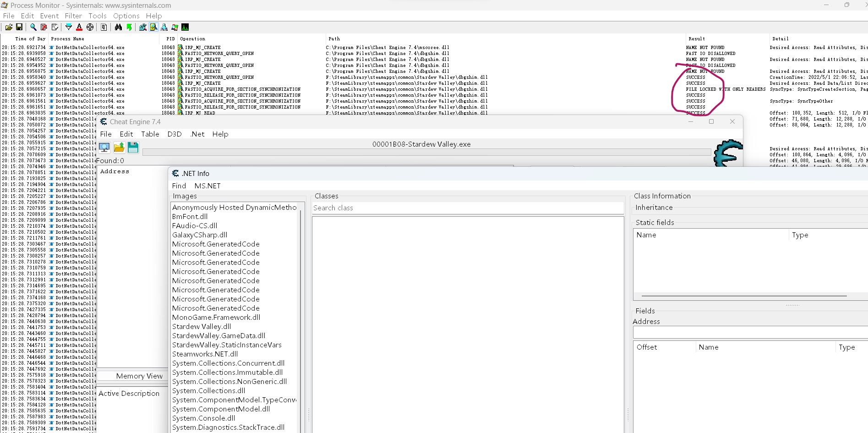
Task: Toggle the Show Registry Activity filter
Action: 142,27
